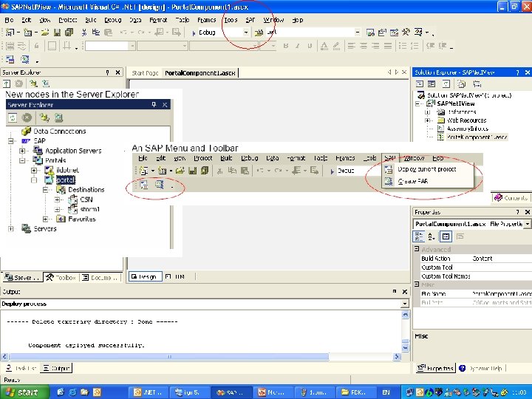Open the Deploy process dropdown in the Output pane
Screen dimensions: 532x399
(404, 304)
